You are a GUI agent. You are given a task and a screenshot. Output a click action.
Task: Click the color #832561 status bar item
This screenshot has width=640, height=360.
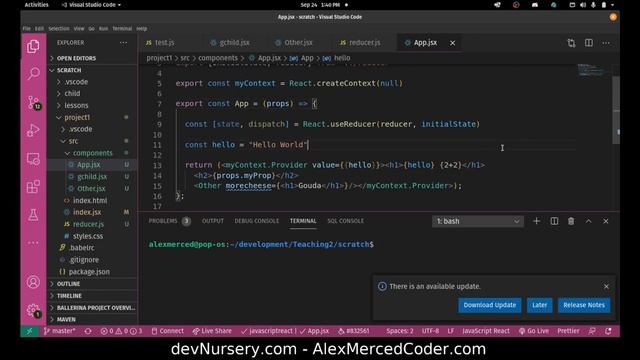(x=353, y=331)
